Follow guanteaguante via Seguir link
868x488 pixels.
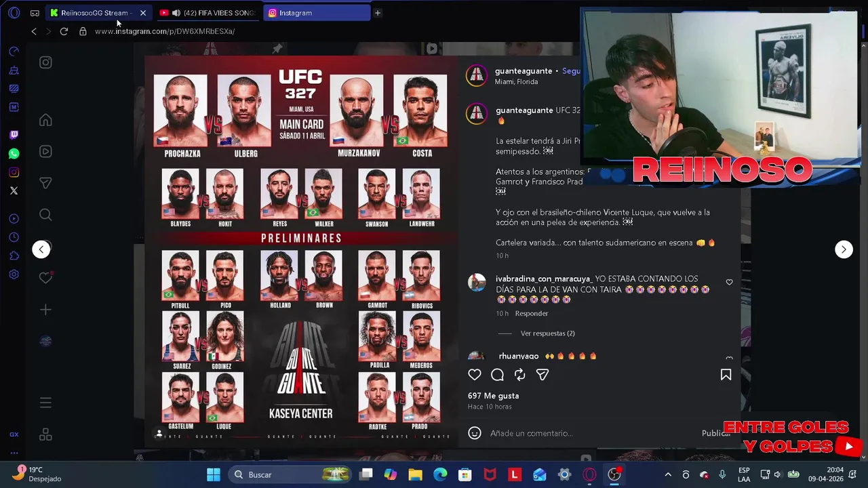[x=571, y=71]
